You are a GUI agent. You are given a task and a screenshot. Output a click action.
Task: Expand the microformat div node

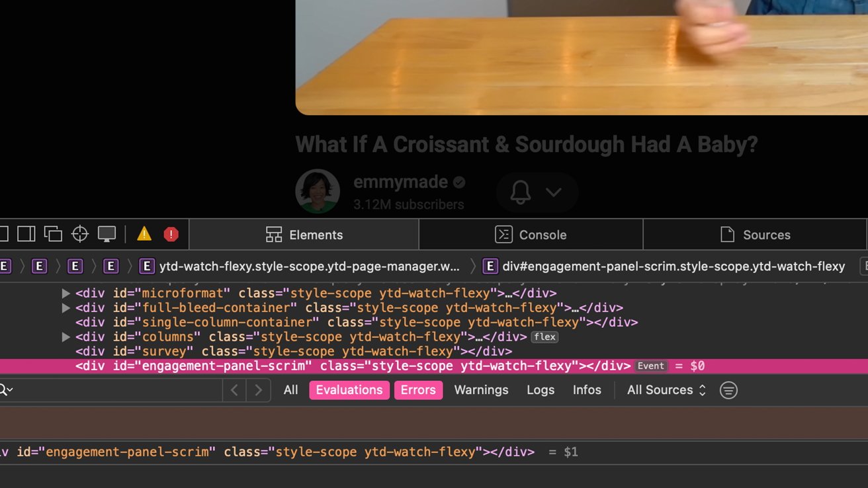click(x=65, y=293)
